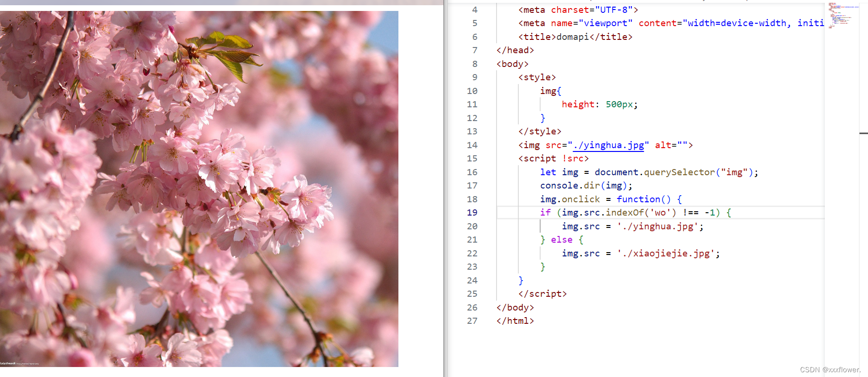Click the </script> closing tag
868x377 pixels.
543,294
